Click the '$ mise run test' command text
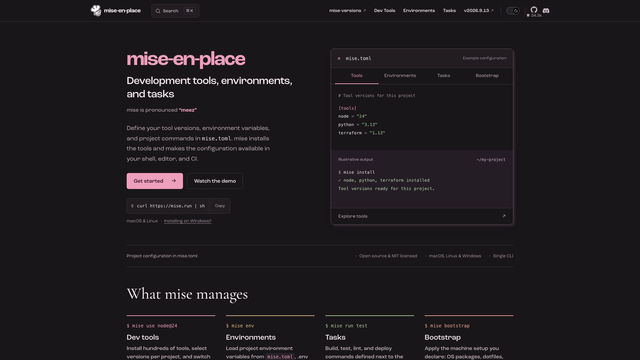 click(x=346, y=326)
